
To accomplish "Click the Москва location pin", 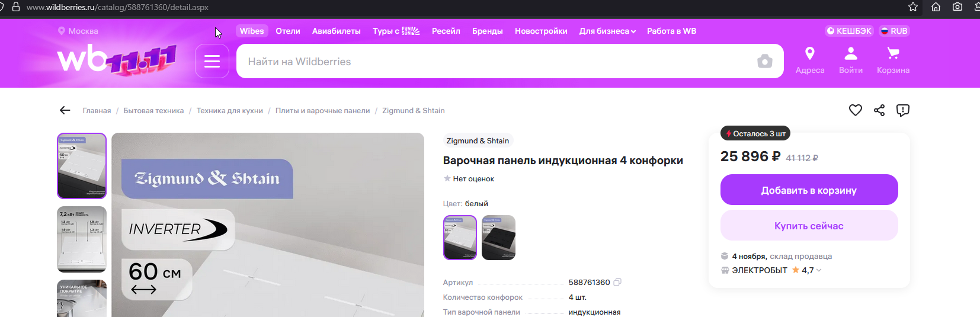I will coord(61,31).
